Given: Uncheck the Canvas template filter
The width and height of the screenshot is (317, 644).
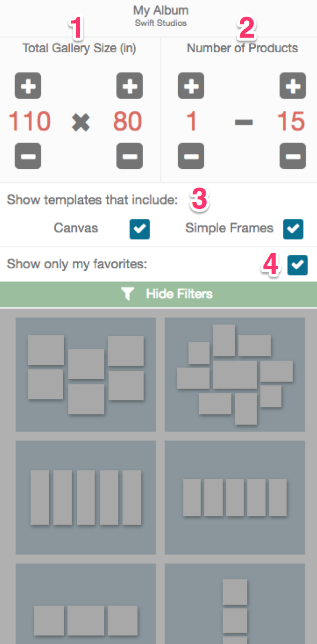Looking at the screenshot, I should (x=140, y=229).
